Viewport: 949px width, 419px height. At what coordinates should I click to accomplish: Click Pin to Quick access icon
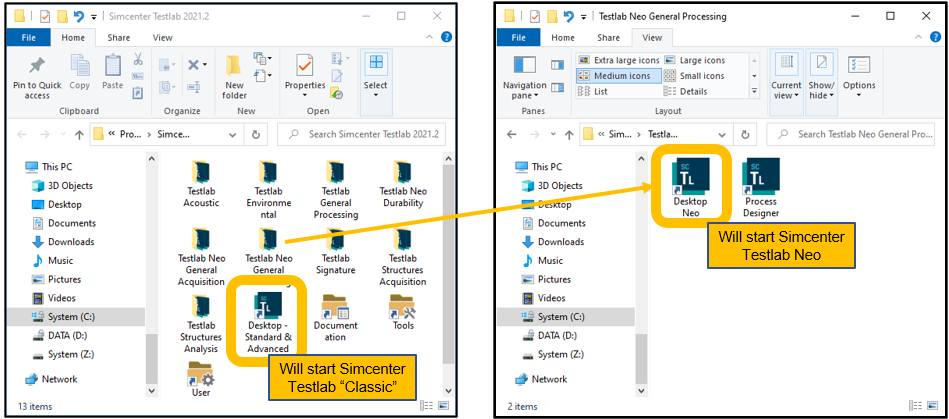(x=37, y=77)
